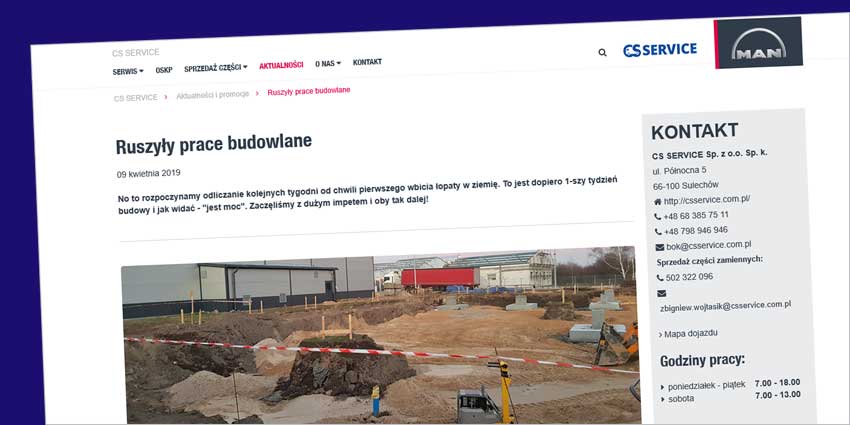Screen dimensions: 850x425
Task: Click the MAN brand logo
Action: 758,43
